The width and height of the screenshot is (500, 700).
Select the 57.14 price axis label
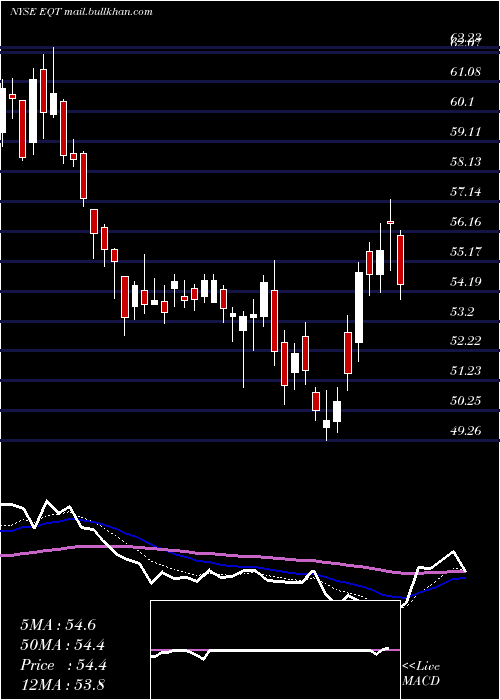tap(466, 192)
